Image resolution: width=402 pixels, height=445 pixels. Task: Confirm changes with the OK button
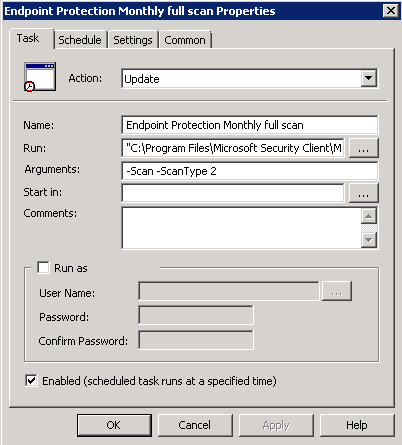(x=114, y=425)
